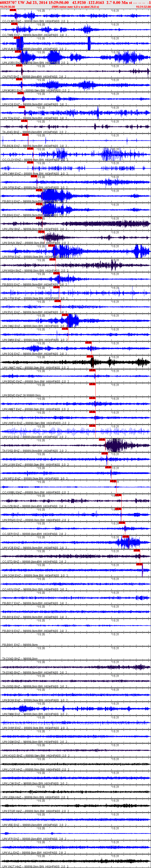
Task: Click the red pick marker on UW RPW trace
Action: click(x=51, y=245)
